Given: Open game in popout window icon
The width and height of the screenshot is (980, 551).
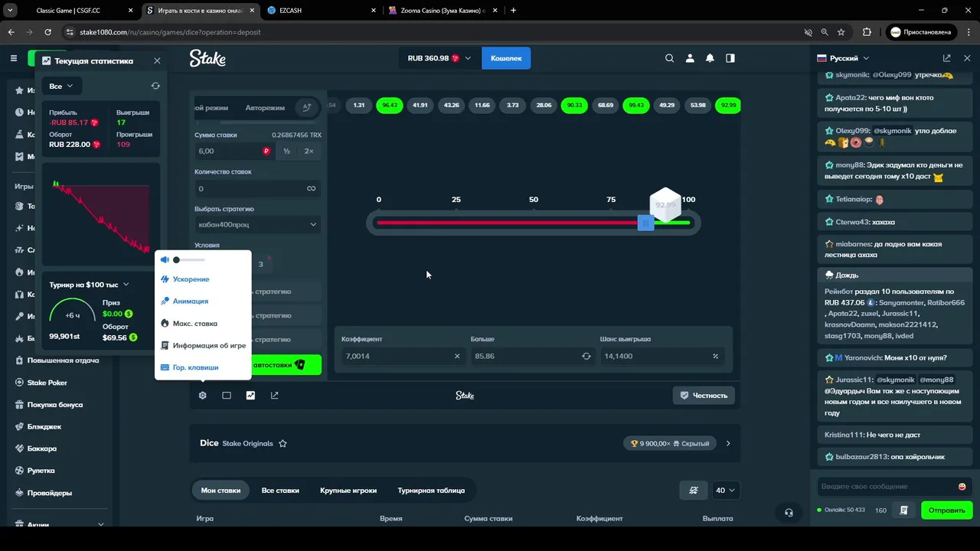Looking at the screenshot, I should click(274, 396).
